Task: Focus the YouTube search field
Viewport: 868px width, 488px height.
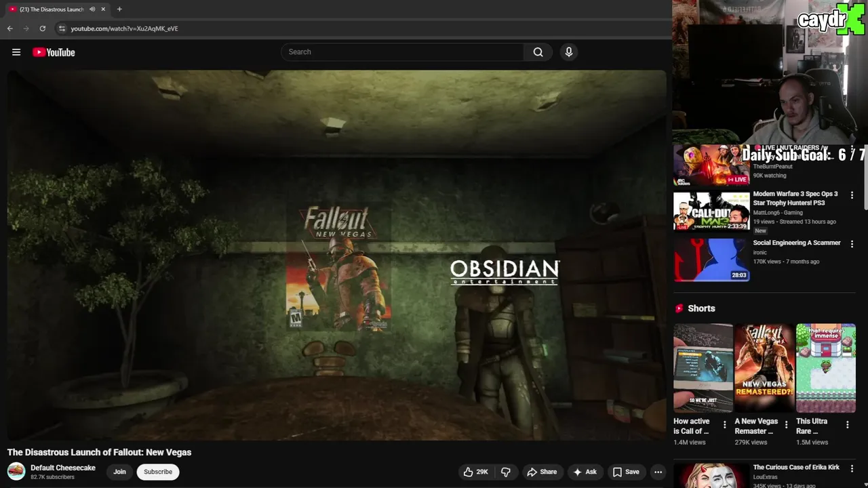Action: click(x=402, y=52)
